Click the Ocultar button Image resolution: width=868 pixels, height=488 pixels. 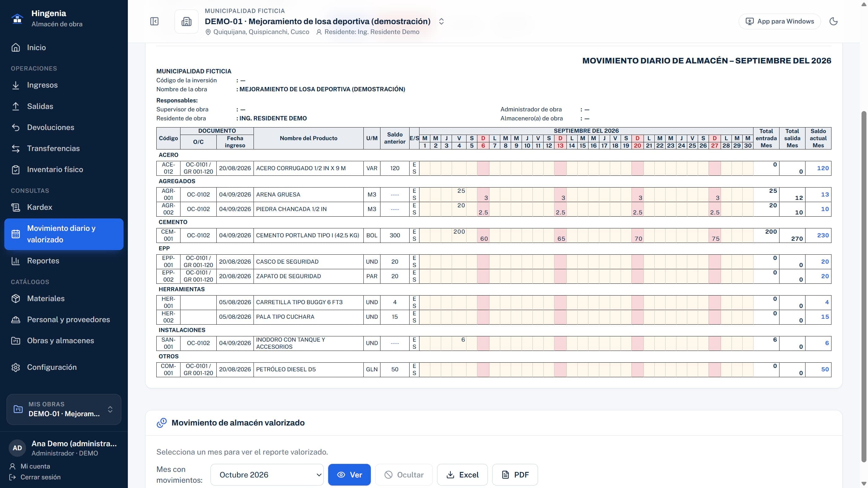tap(404, 475)
